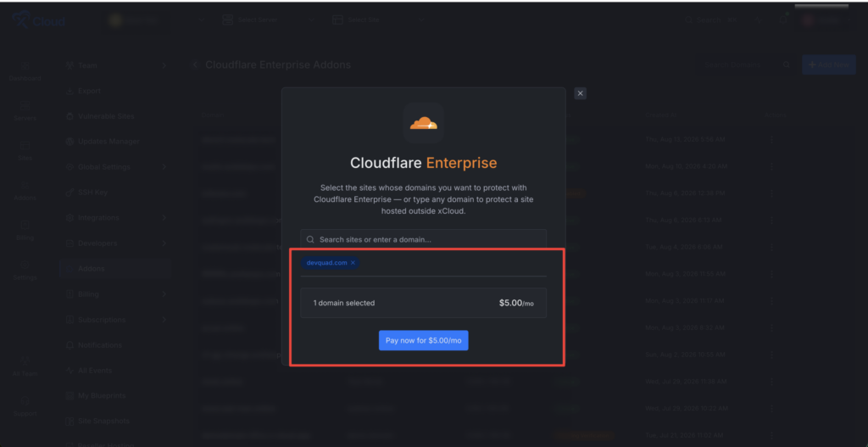Open actions menu for Jul 29, 11:38 AM row

coord(771,382)
